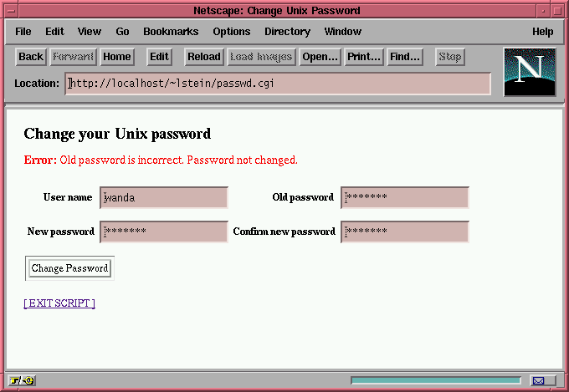Image resolution: width=569 pixels, height=392 pixels.
Task: Click the security key icon in status bar
Action: 22,380
